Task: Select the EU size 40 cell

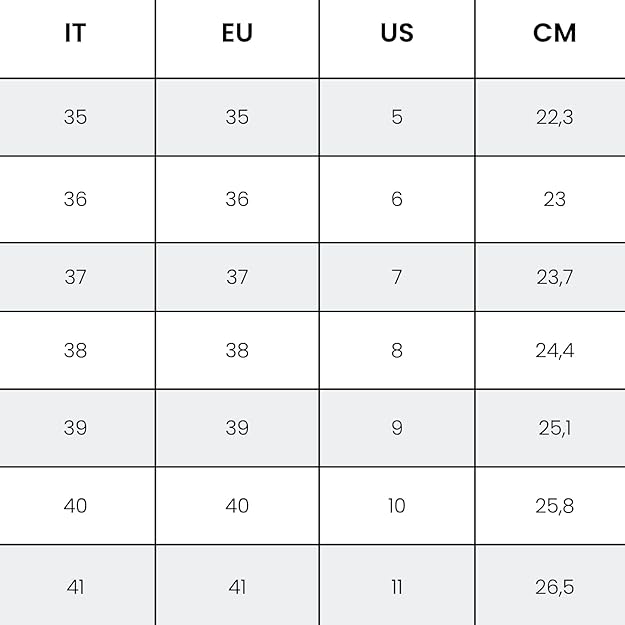Action: (x=237, y=506)
